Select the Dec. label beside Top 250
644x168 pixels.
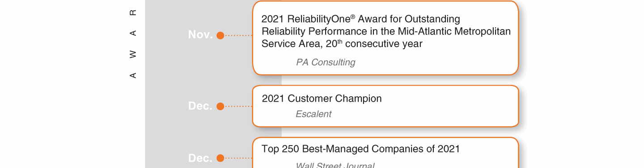200,158
